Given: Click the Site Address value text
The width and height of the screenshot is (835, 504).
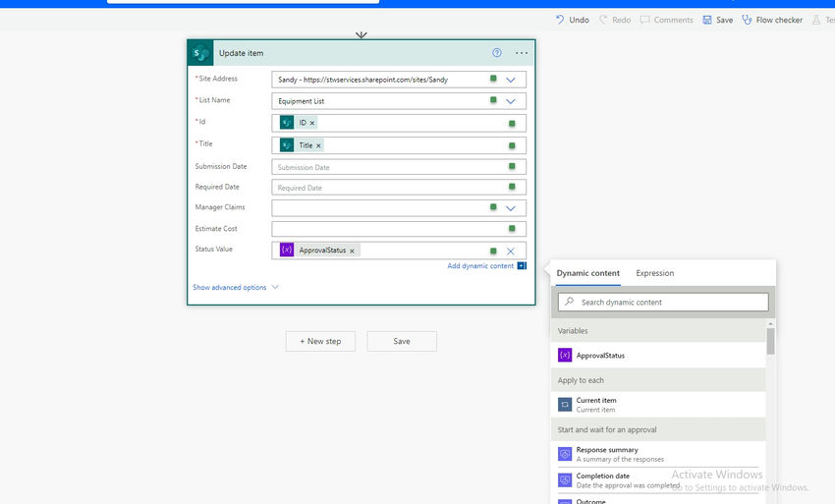Looking at the screenshot, I should (x=362, y=80).
